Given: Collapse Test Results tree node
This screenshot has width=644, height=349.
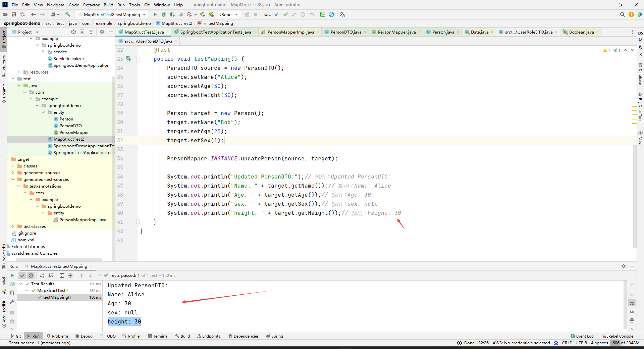Looking at the screenshot, I should coord(21,284).
